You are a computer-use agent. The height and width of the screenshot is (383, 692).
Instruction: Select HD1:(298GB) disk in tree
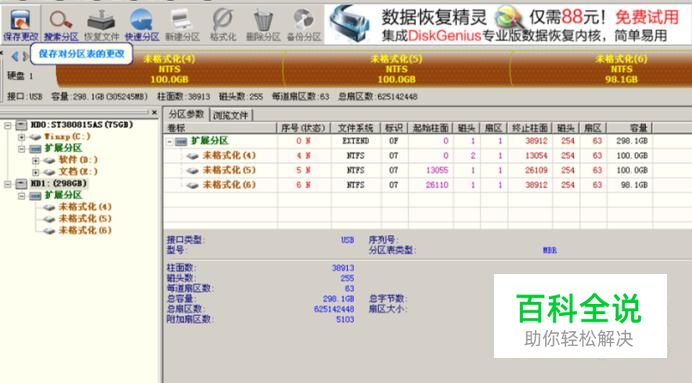[59, 183]
